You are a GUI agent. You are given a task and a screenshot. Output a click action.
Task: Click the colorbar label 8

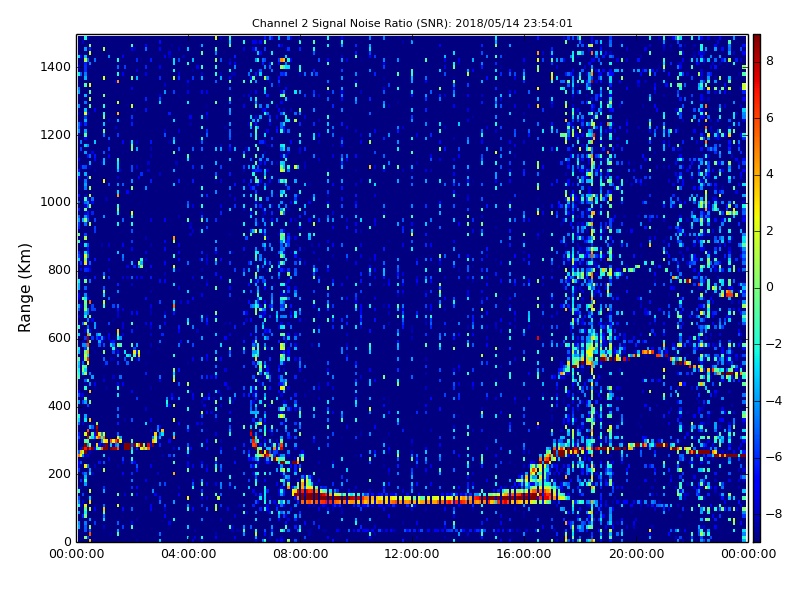coord(770,61)
